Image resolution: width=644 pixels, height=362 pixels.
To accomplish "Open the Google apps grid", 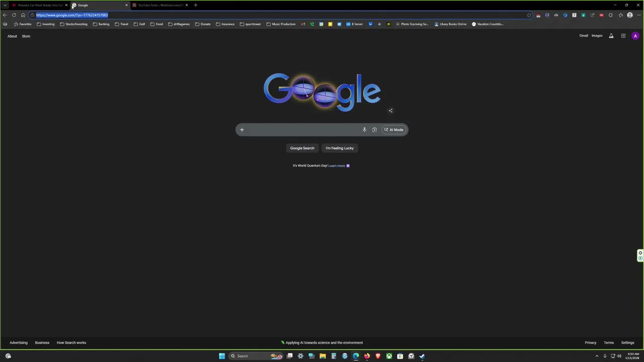I will point(623,36).
